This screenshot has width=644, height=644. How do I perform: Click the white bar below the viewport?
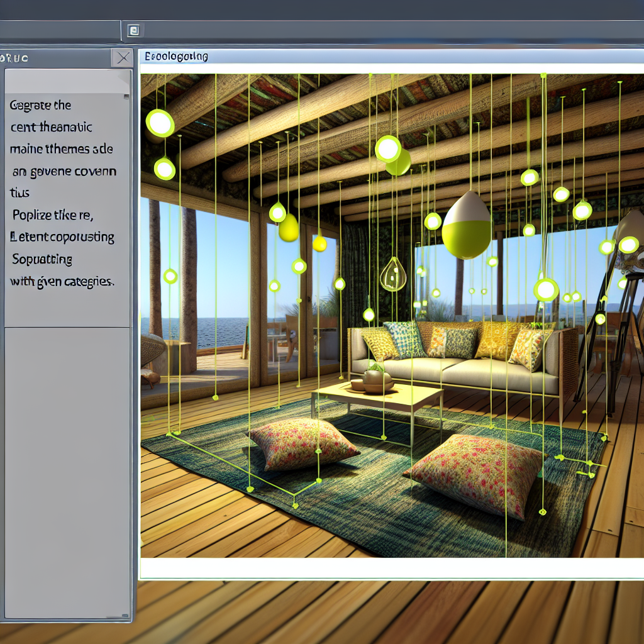click(x=390, y=568)
